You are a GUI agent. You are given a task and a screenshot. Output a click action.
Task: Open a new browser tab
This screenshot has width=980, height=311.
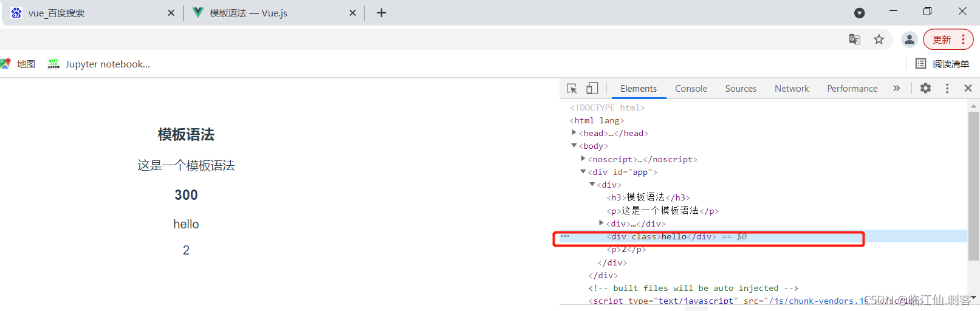click(382, 13)
